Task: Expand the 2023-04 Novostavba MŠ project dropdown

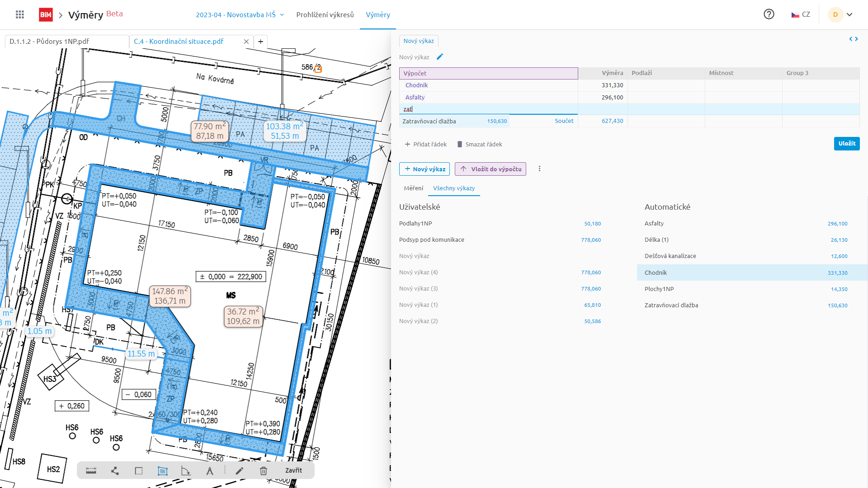Action: point(240,15)
